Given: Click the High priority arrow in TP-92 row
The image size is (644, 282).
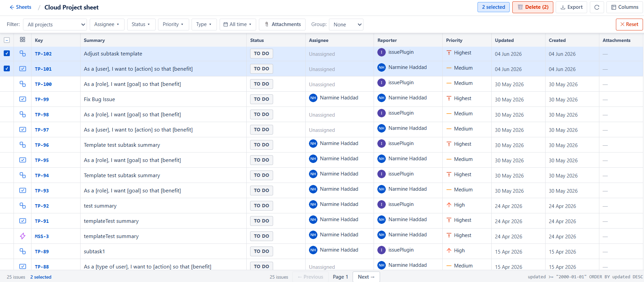Looking at the screenshot, I should (449, 205).
